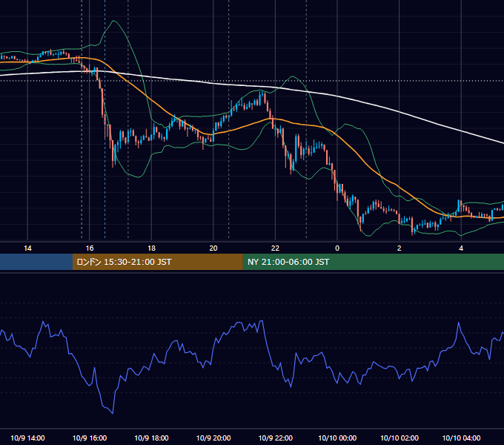
Task: Click the 16 hour label on price chart axis
Action: [x=90, y=248]
